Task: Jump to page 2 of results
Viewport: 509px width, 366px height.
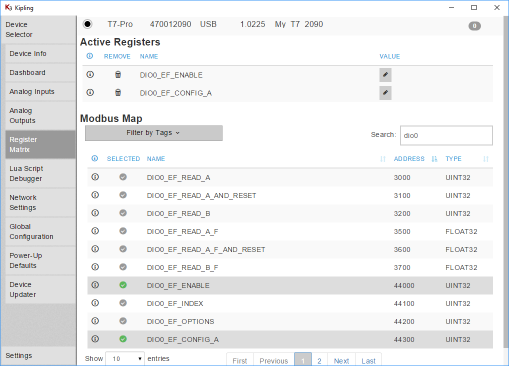Action: point(319,361)
